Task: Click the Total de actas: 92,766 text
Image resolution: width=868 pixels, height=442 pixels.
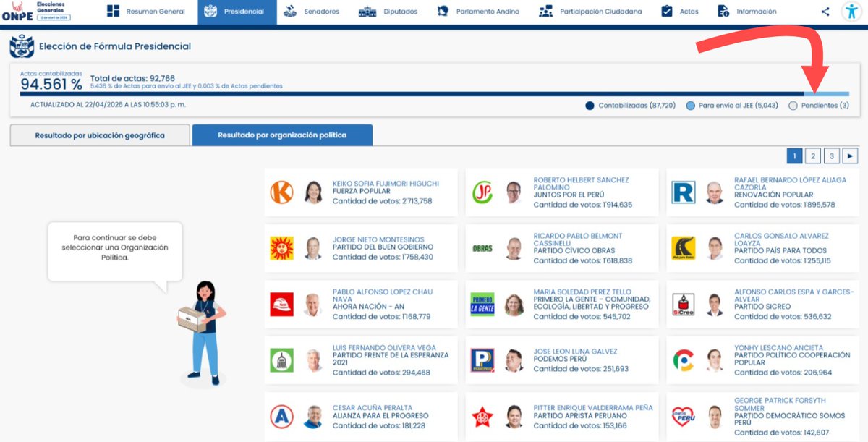Action: tap(132, 78)
